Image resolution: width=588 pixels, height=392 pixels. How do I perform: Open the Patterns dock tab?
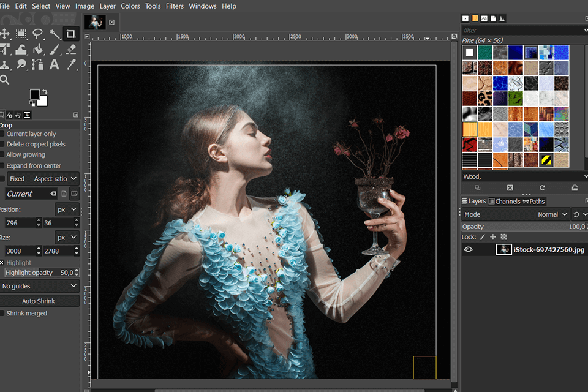click(475, 18)
